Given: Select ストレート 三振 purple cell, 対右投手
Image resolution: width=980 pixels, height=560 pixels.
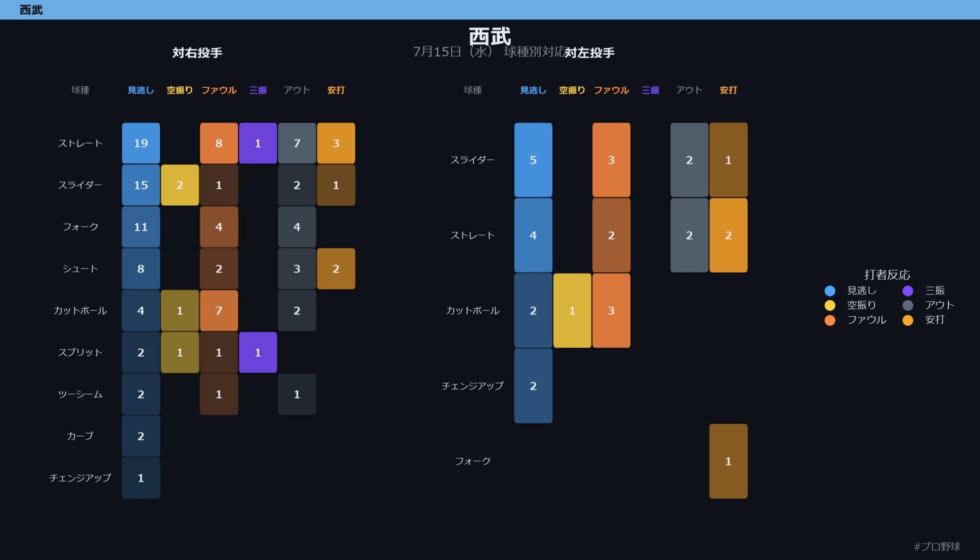Looking at the screenshot, I should (258, 143).
